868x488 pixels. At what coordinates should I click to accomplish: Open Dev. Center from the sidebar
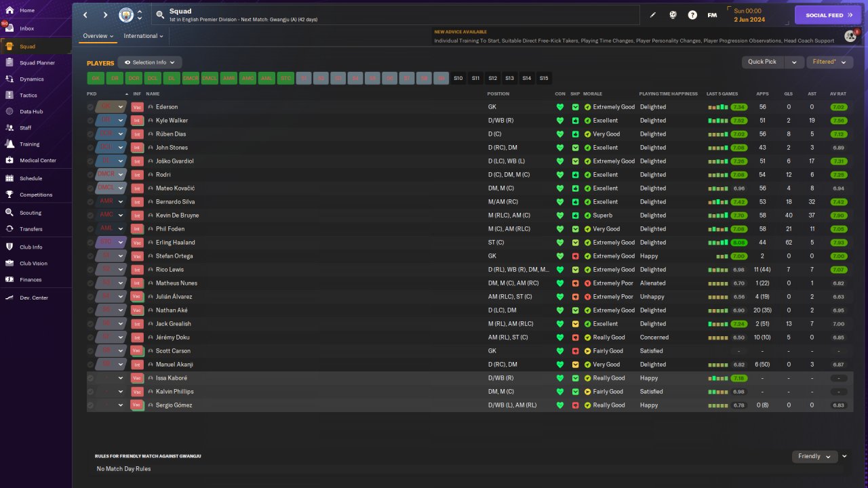[x=35, y=298]
